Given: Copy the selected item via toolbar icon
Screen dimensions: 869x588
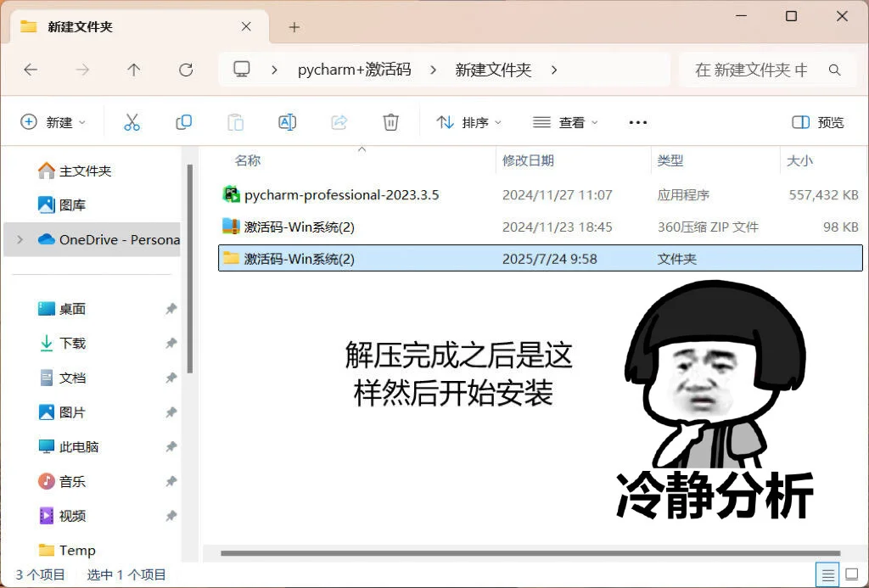Looking at the screenshot, I should 183,121.
